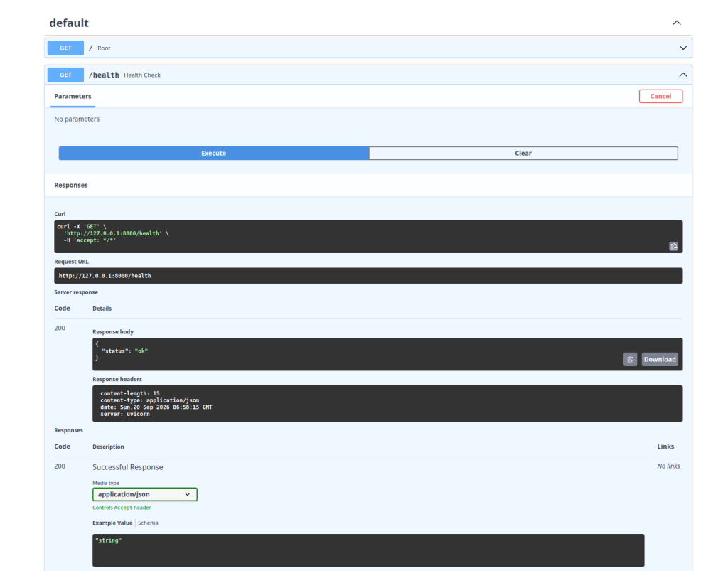Open the application/json media type dropdown
Viewport: 728px width, 571px height.
tap(145, 494)
